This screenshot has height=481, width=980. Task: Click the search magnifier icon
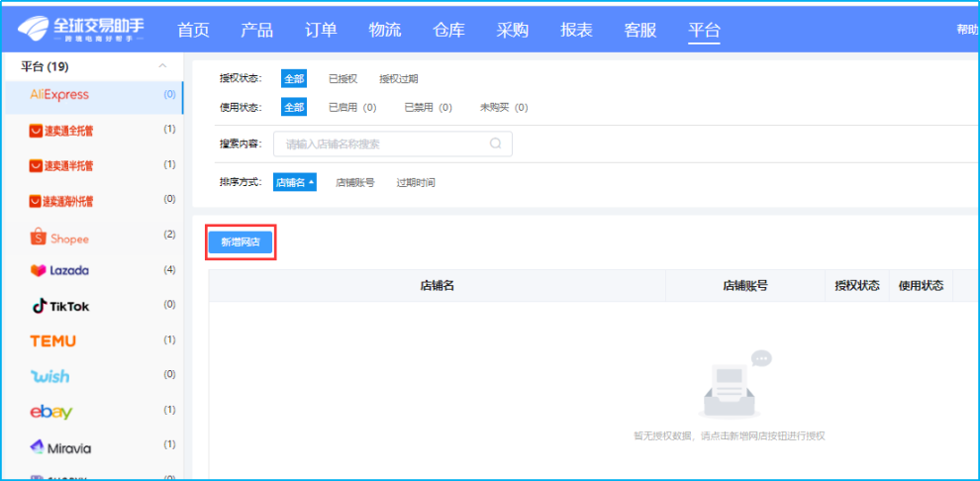[x=496, y=144]
